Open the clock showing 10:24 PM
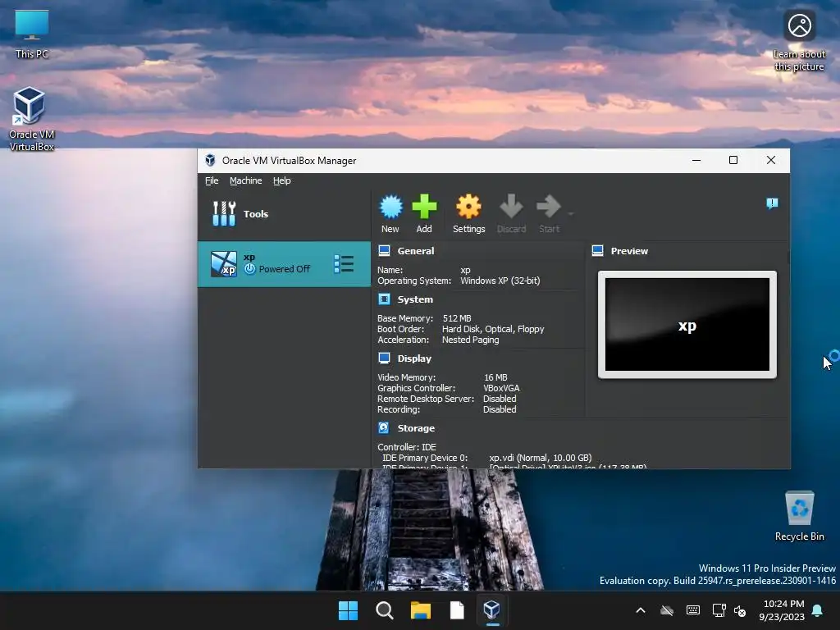 (782, 610)
